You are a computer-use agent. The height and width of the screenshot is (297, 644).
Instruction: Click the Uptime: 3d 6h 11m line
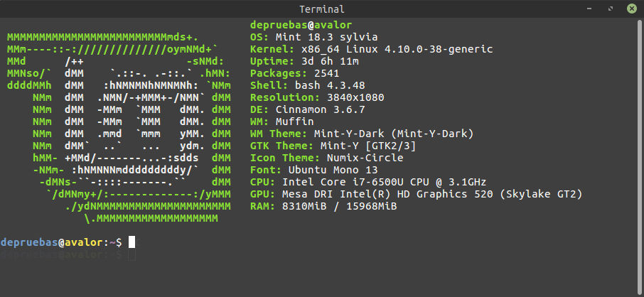[304, 62]
